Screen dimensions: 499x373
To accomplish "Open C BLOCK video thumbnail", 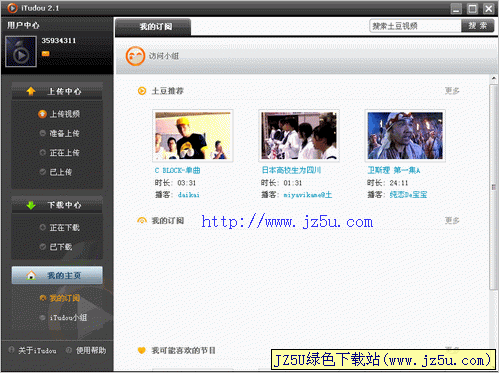I will tap(193, 136).
